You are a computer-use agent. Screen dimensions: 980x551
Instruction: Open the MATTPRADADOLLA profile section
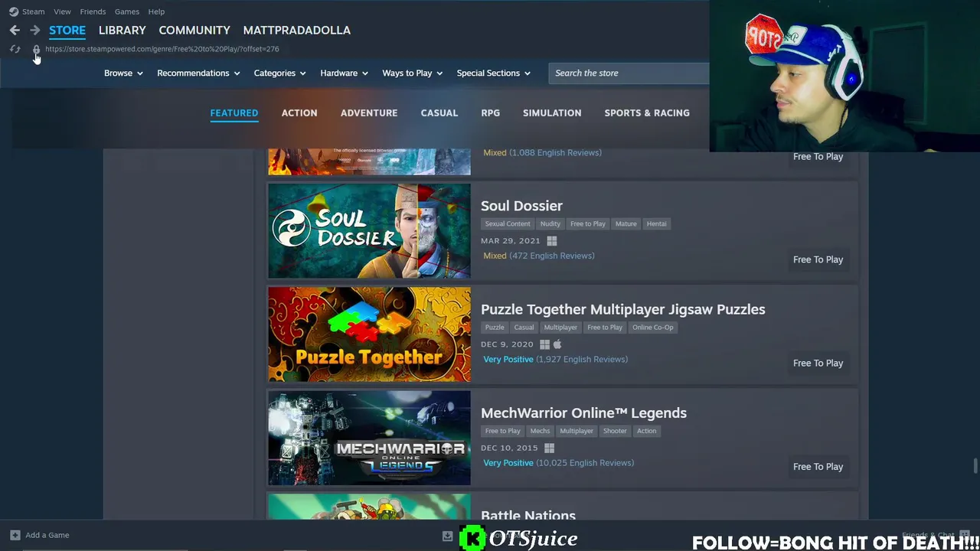tap(296, 30)
